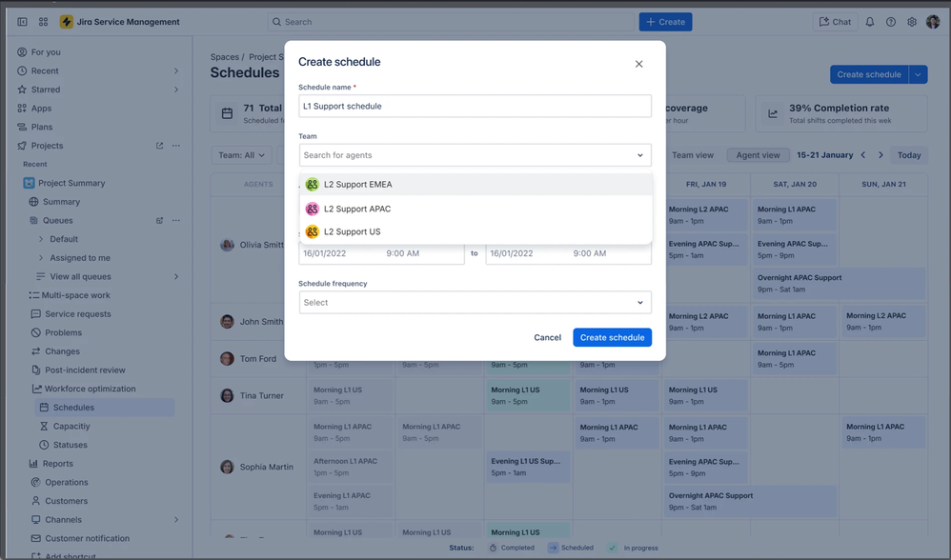This screenshot has width=951, height=560.
Task: Go to previous week arrow
Action: pos(863,155)
